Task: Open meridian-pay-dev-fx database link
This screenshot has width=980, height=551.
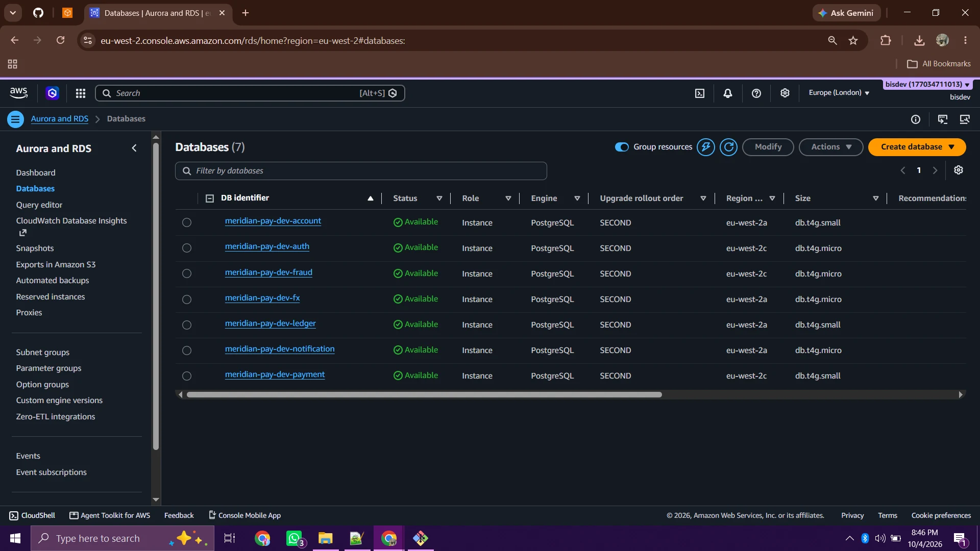Action: pyautogui.click(x=262, y=298)
